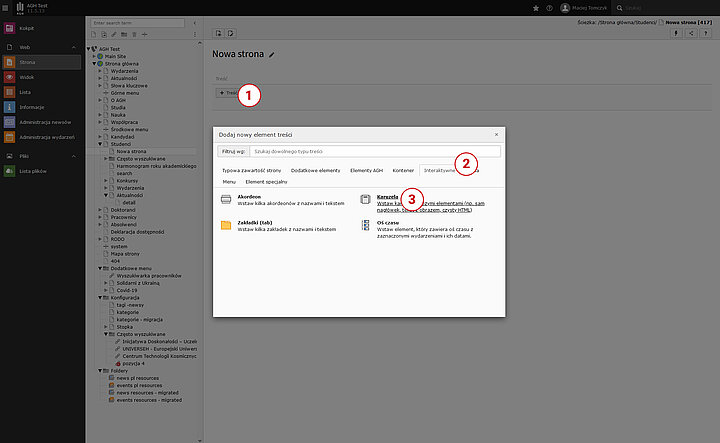Viewport: 720px width, 443px height.
Task: Click the Karuzela element link
Action: coord(387,196)
